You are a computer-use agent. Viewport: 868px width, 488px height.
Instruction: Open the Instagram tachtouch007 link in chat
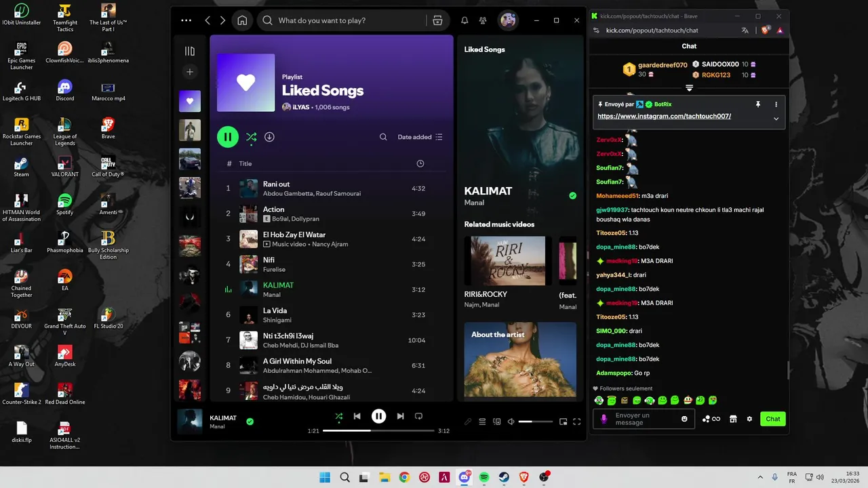664,116
